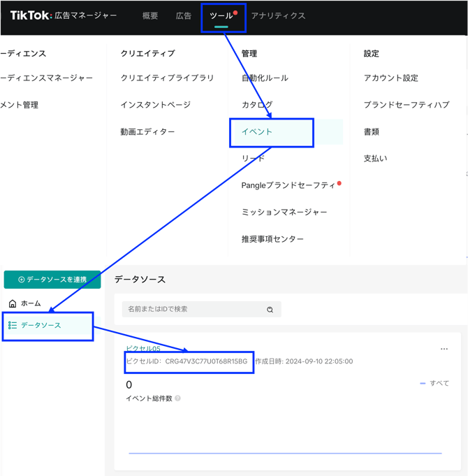The image size is (468, 476).
Task: Select イベント under 管理
Action: 257,131
